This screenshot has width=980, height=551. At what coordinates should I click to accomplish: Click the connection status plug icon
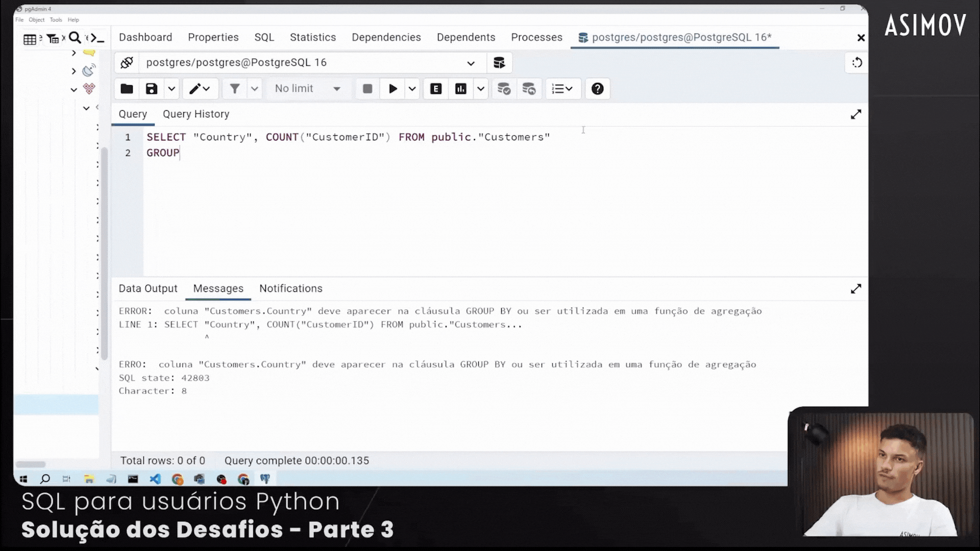127,63
